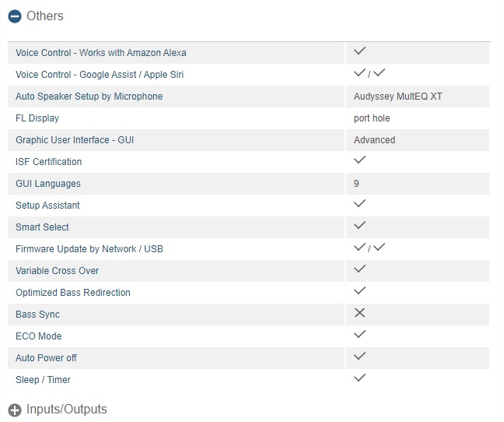Click the Bass Sync cross mark
The height and width of the screenshot is (422, 504).
[359, 313]
